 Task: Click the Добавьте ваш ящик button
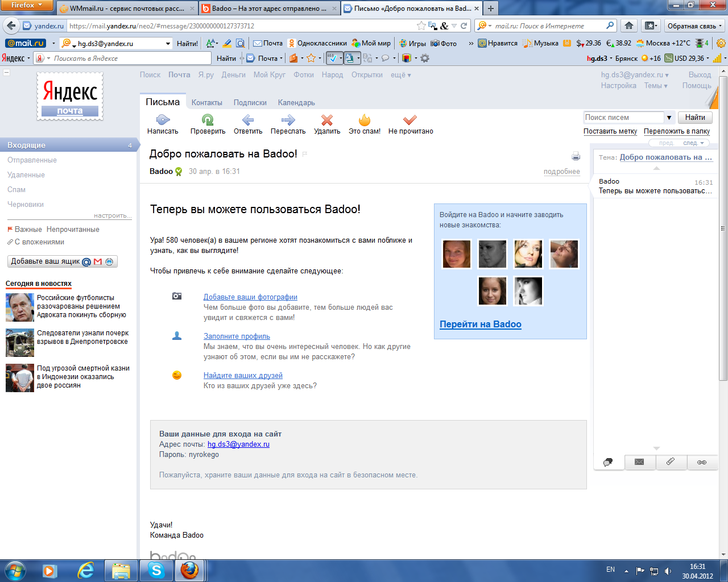point(63,261)
